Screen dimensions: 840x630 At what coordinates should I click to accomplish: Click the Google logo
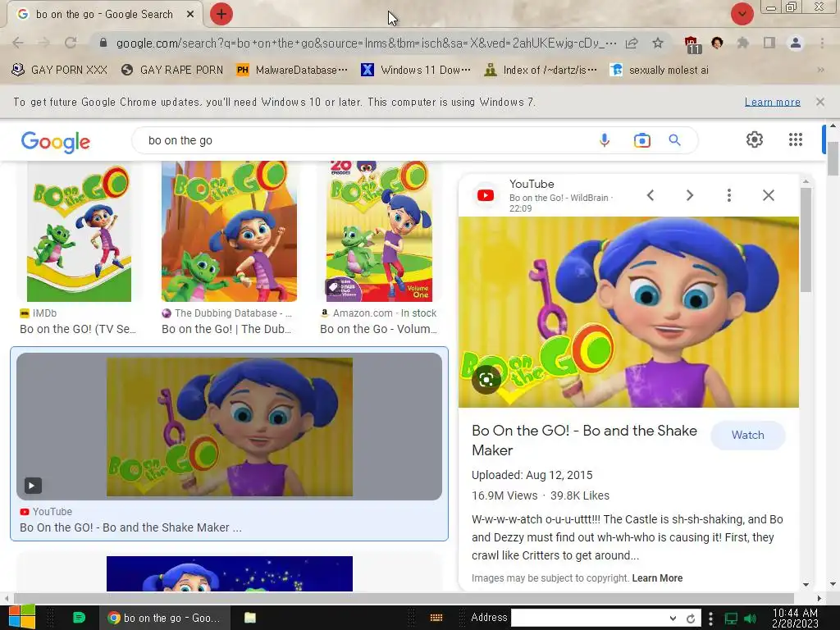(x=55, y=141)
